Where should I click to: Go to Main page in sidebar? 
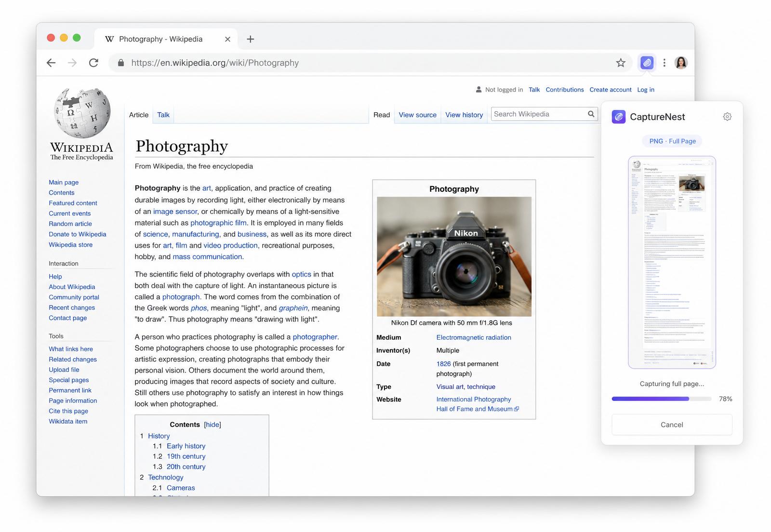(64, 182)
